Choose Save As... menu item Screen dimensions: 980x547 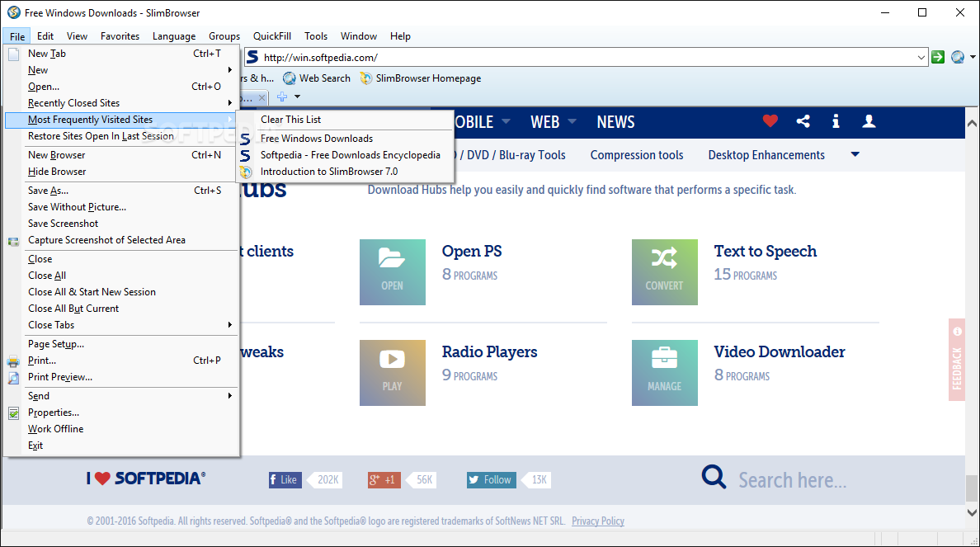(122, 191)
